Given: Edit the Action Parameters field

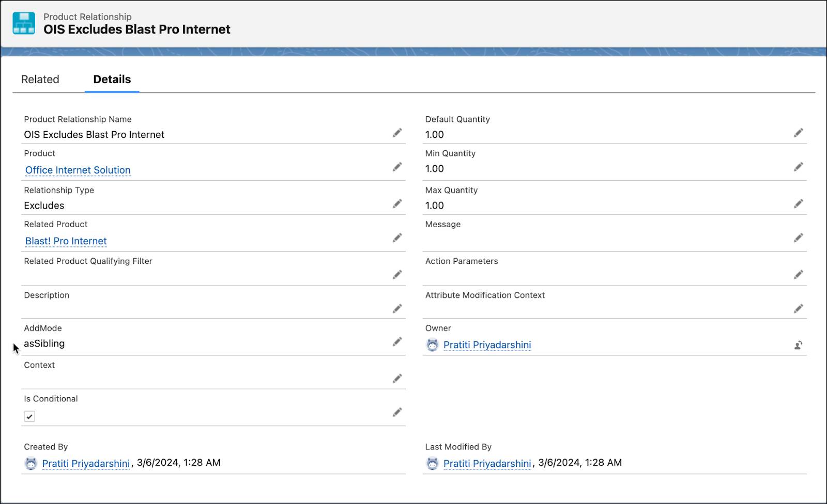Looking at the screenshot, I should [799, 275].
